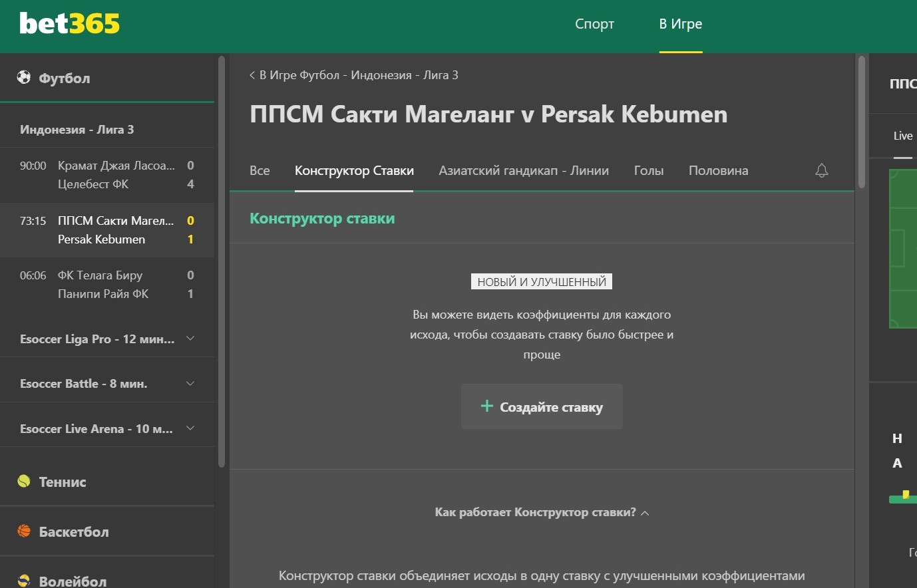Select the Live tab in right panel
The height and width of the screenshot is (588, 917).
click(x=903, y=136)
